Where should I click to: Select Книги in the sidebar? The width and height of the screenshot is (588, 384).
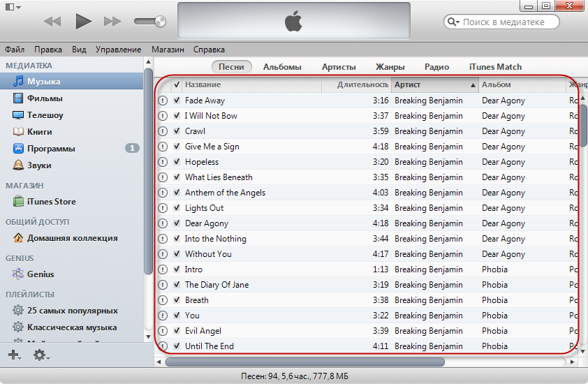tap(39, 132)
